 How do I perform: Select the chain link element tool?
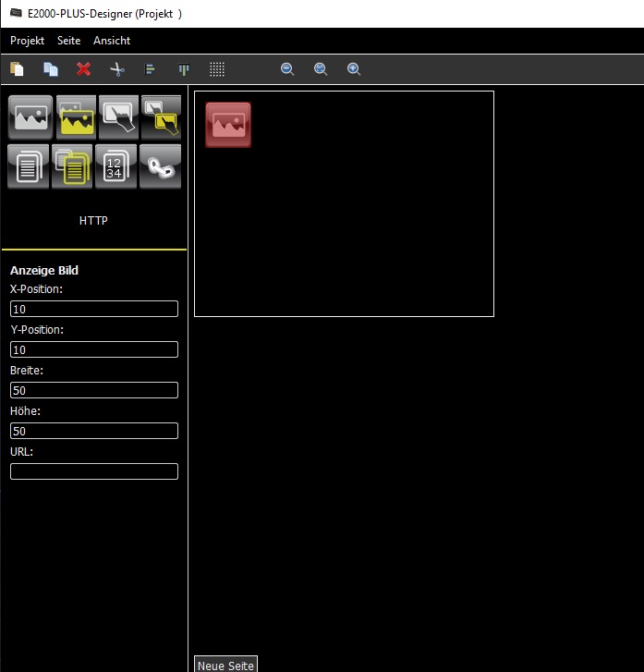click(x=160, y=166)
